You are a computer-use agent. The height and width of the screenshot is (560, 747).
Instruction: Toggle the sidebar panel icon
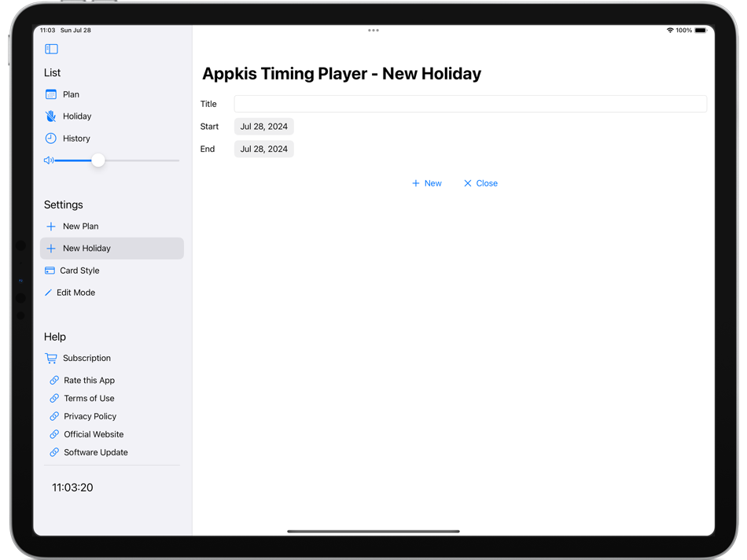(x=51, y=49)
